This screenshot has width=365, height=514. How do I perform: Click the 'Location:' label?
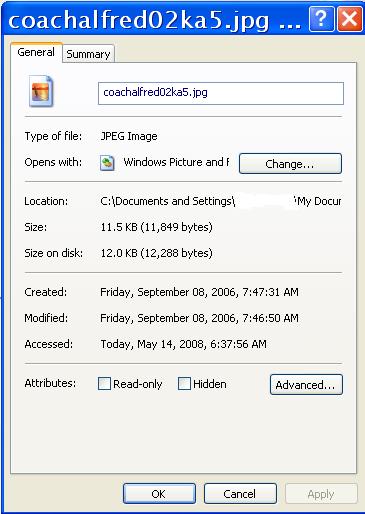click(46, 201)
